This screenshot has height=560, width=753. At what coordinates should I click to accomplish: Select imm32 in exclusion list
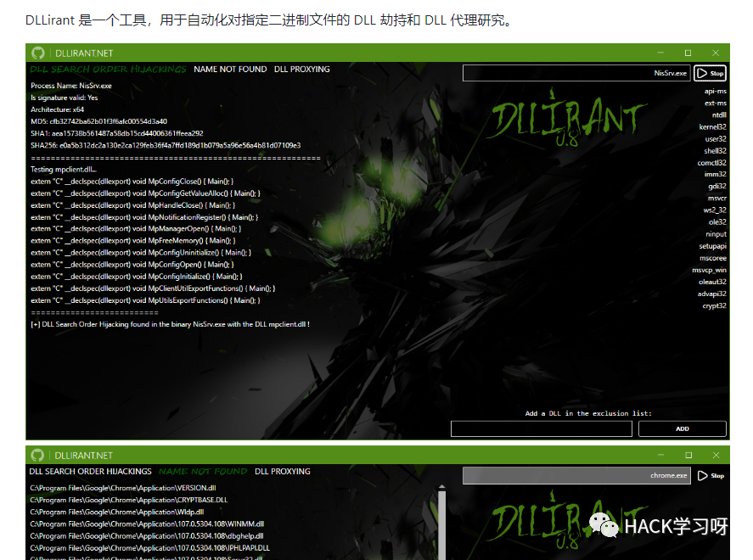(x=715, y=174)
